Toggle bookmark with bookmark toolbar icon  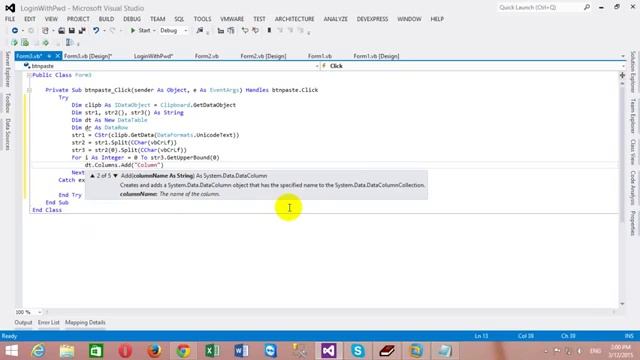pos(269,31)
